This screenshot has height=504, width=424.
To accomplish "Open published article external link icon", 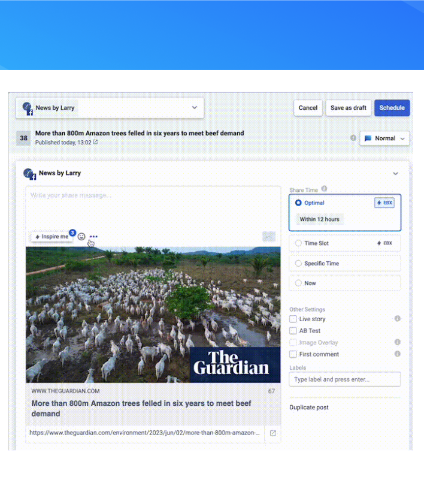I will coord(95,142).
